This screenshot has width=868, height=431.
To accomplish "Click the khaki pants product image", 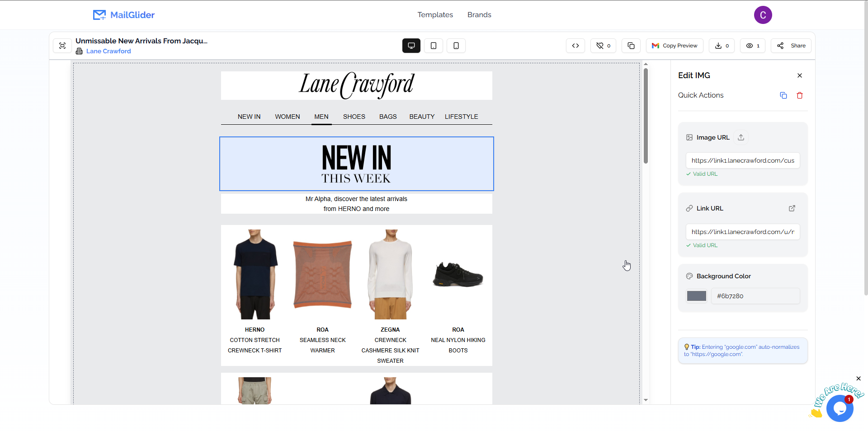I will tap(255, 391).
